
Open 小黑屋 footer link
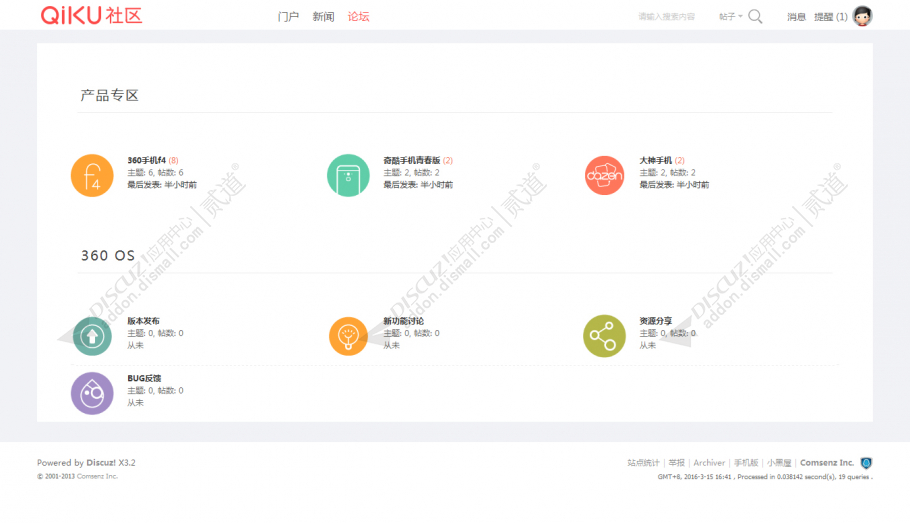779,463
